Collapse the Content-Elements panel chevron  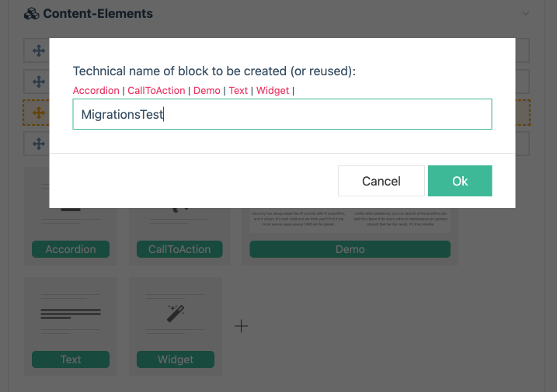click(526, 13)
